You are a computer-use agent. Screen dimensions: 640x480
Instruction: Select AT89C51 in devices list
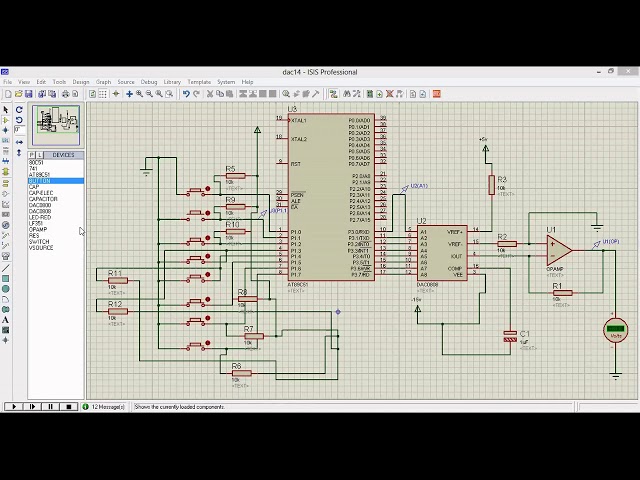tap(39, 175)
